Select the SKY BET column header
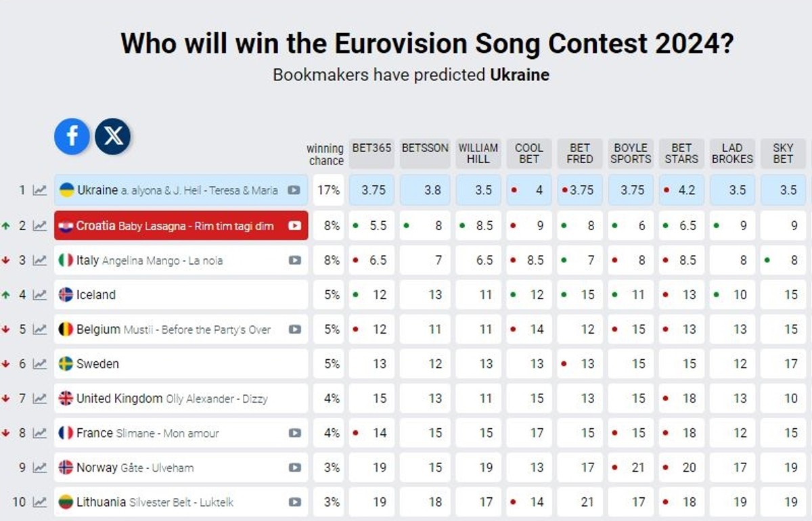 [783, 154]
